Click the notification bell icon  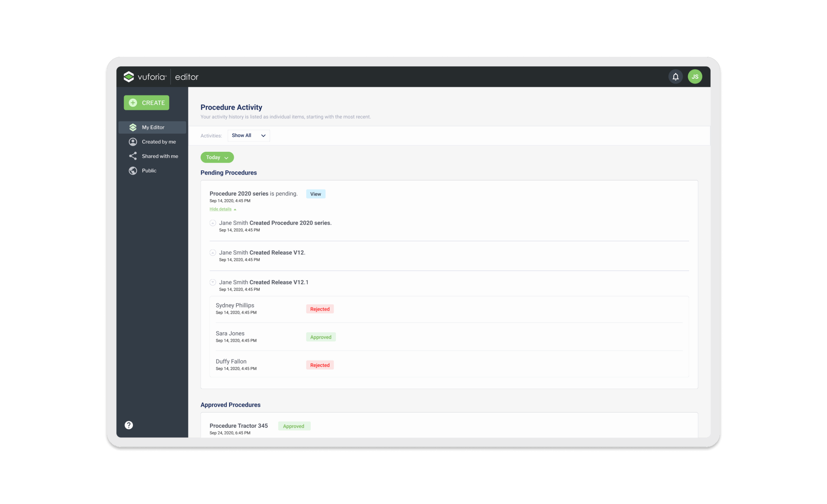(675, 77)
